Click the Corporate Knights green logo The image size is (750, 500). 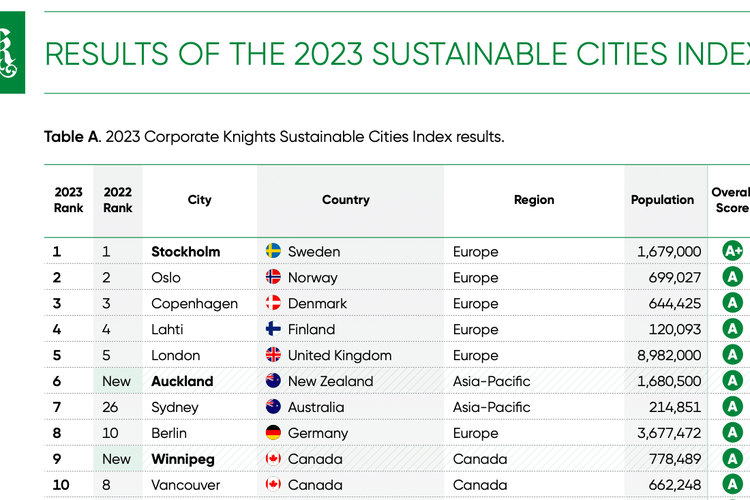coord(11,53)
